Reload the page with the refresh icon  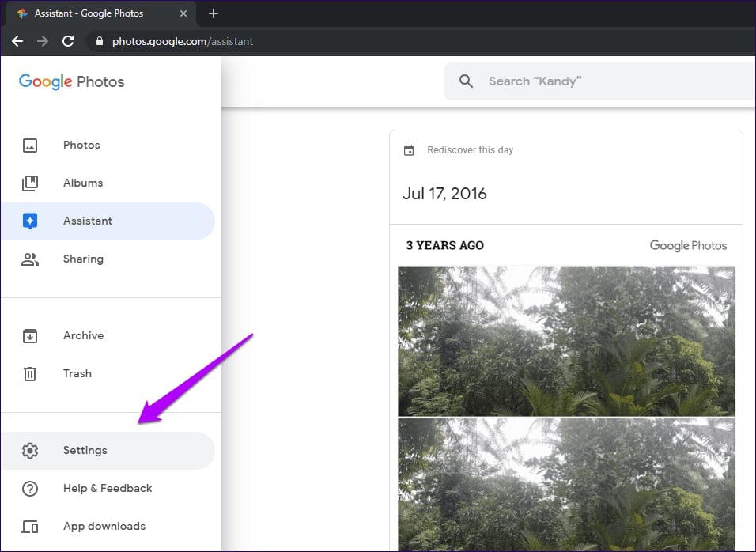68,41
